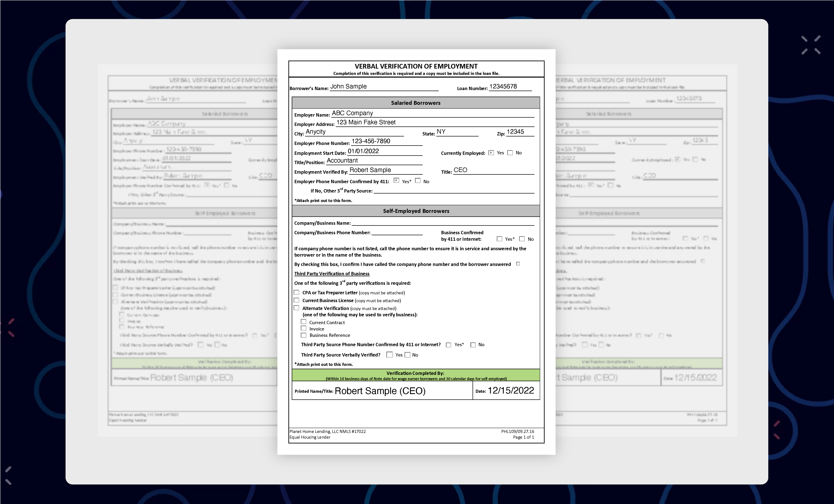Tick Phone Confirmed by 411 Yes* box
The width and height of the screenshot is (834, 504).
[396, 181]
